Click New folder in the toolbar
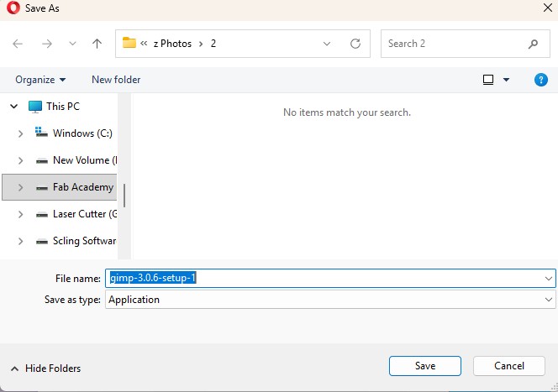Screen dimensions: 558x392 (116, 80)
